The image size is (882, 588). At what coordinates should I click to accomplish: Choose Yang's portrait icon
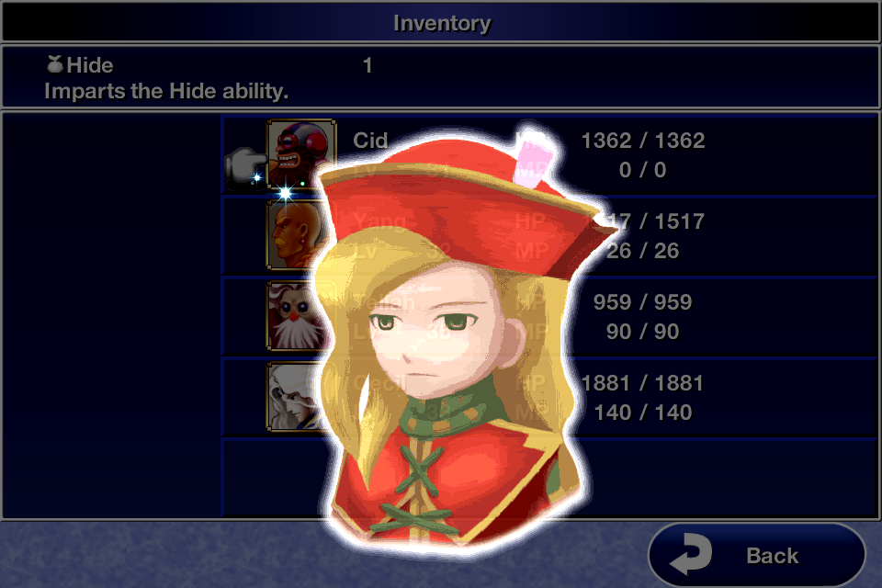coord(295,235)
